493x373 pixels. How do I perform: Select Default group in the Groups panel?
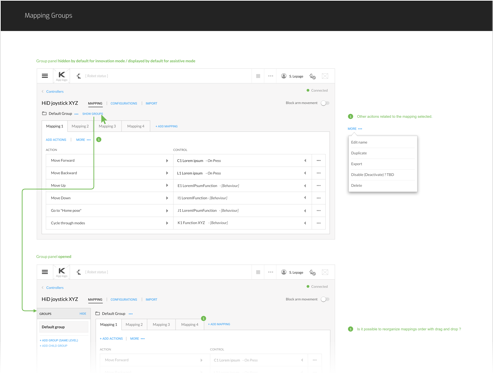64,327
